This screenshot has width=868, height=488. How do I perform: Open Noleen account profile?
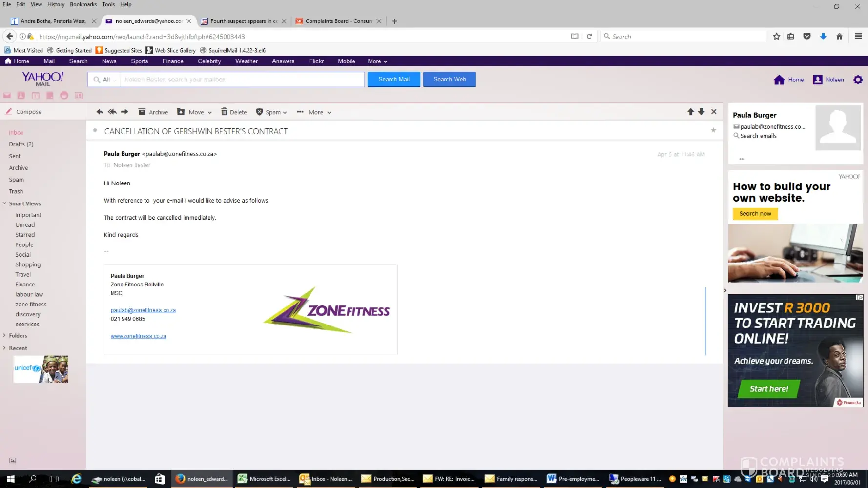[828, 80]
